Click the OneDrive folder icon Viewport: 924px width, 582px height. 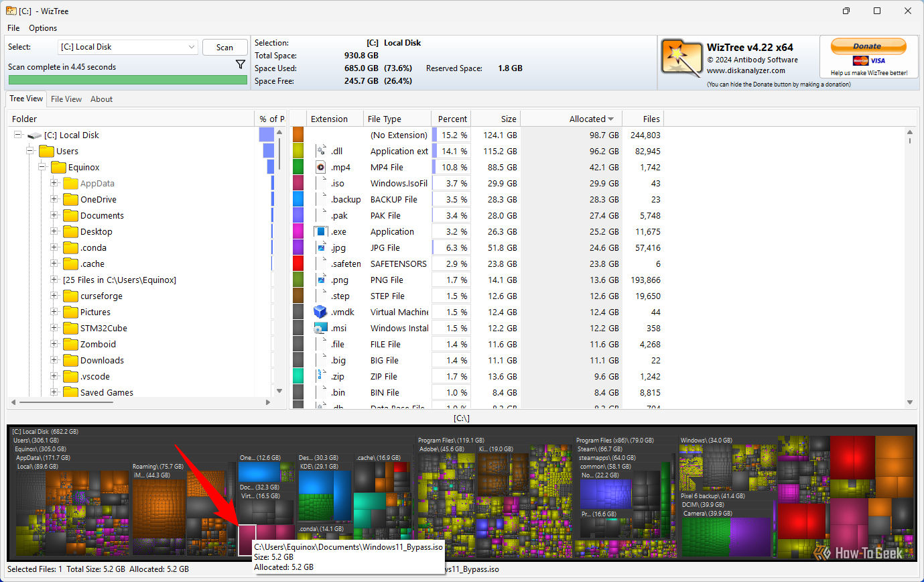[x=70, y=200]
